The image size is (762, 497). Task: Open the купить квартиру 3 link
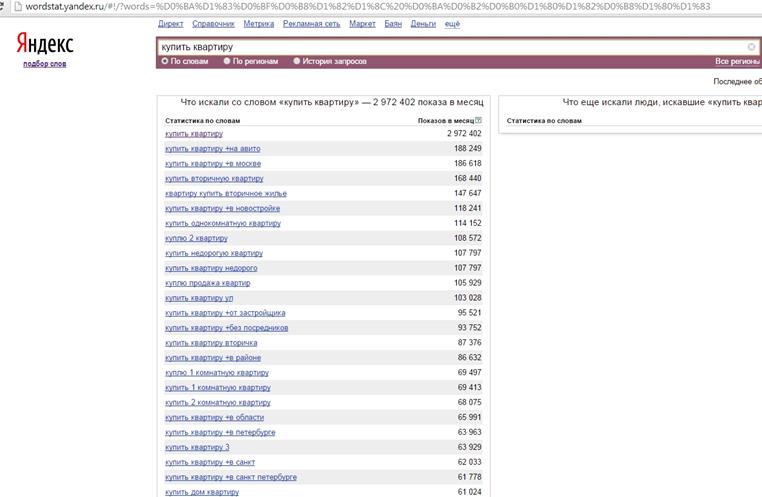[197, 447]
